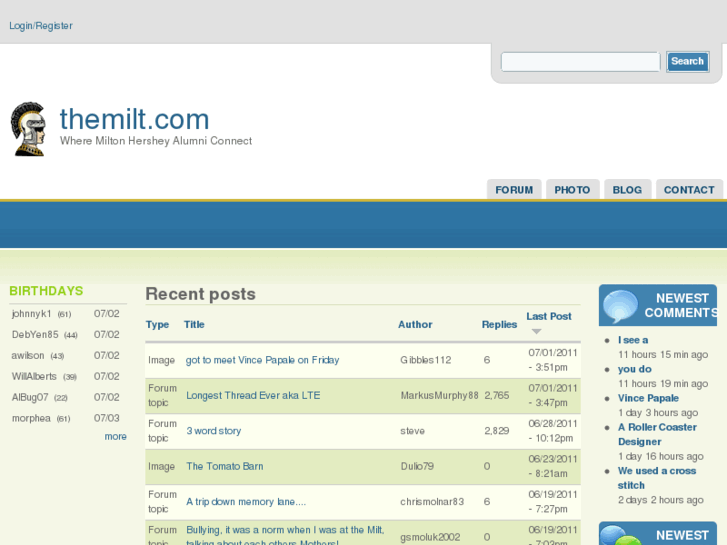Open the '3 word story' topic

click(x=214, y=430)
